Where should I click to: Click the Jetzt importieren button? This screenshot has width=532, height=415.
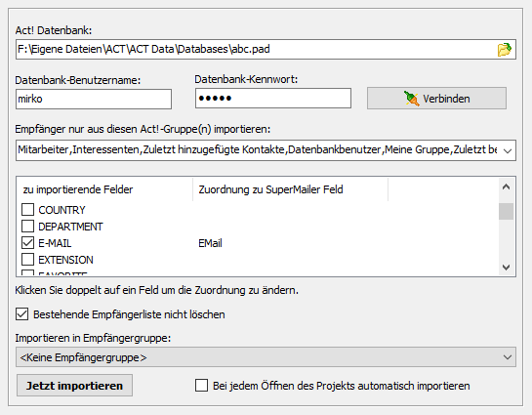74,386
